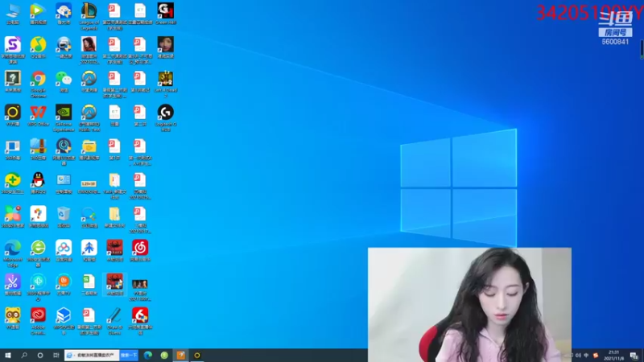Open the green 360 browser taskbar icon
Screen dimensions: 644x362
164,355
